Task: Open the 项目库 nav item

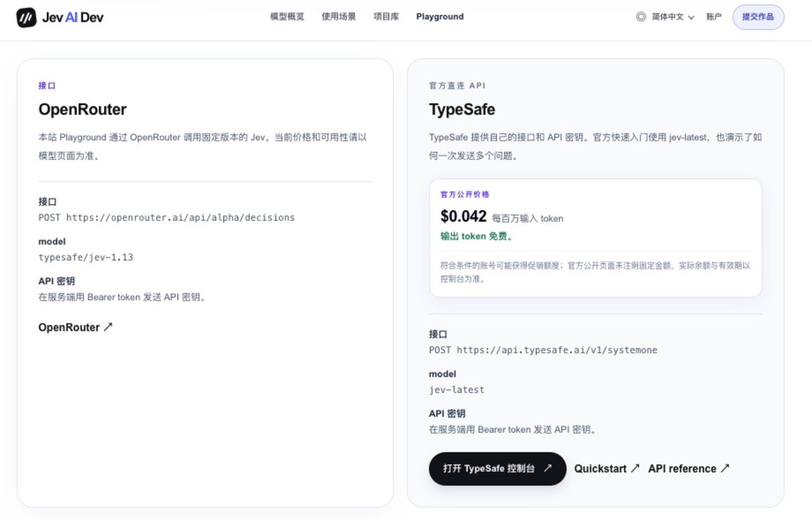Action: point(386,16)
